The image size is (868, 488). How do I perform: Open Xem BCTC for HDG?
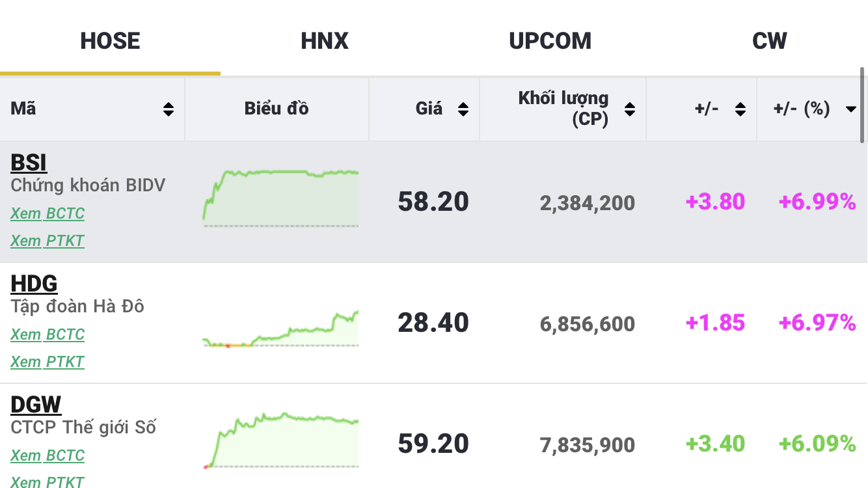point(47,334)
